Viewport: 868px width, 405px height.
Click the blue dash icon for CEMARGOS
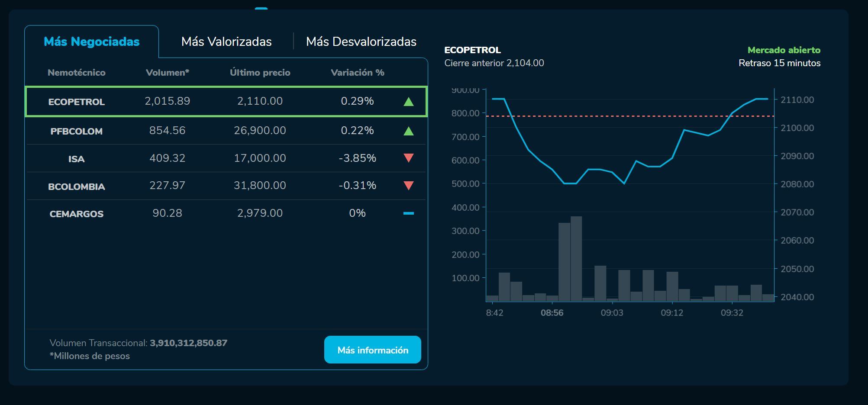click(x=408, y=213)
